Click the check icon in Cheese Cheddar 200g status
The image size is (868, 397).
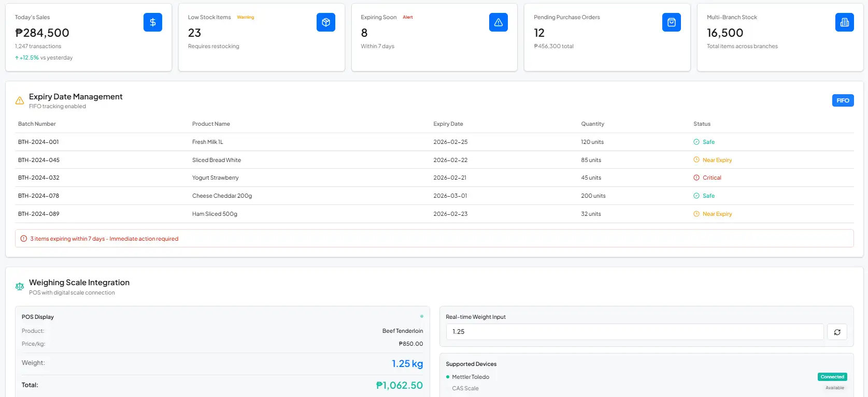[x=696, y=196]
